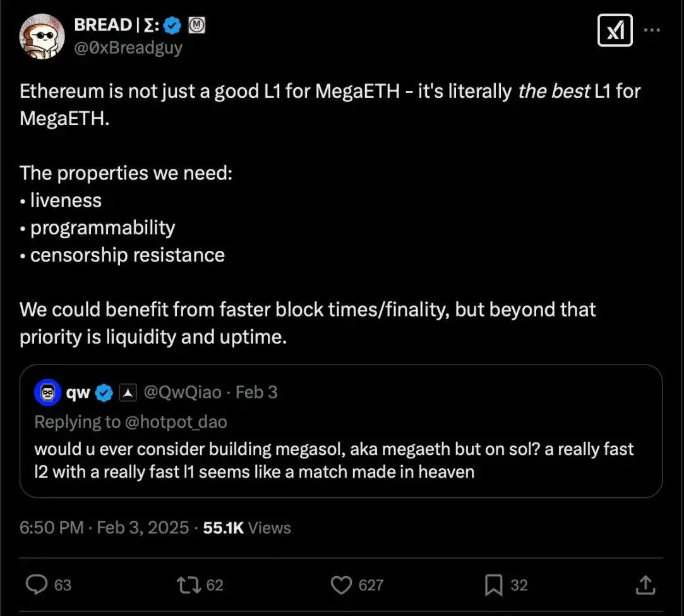Bookmark this post
Image resolution: width=684 pixels, height=616 pixels.
[x=493, y=584]
